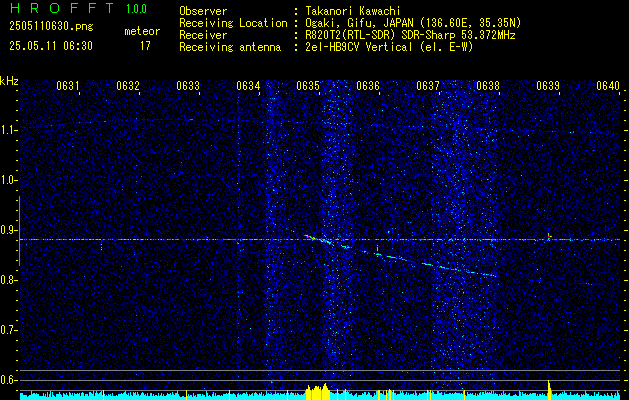Click the 'Observer' field label
Image resolution: width=629 pixels, height=400 pixels.
point(203,11)
